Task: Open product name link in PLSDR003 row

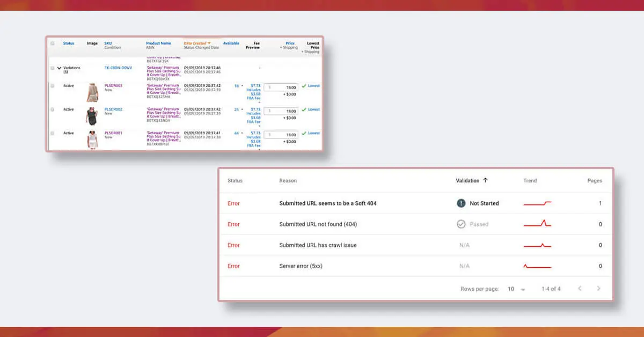Action: 163,90
